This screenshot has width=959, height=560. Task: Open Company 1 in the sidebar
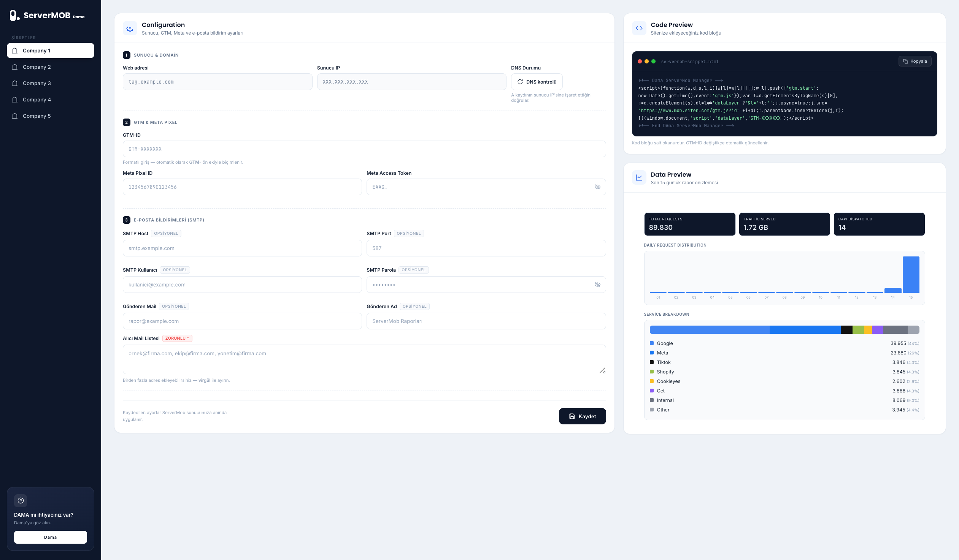[x=51, y=51]
